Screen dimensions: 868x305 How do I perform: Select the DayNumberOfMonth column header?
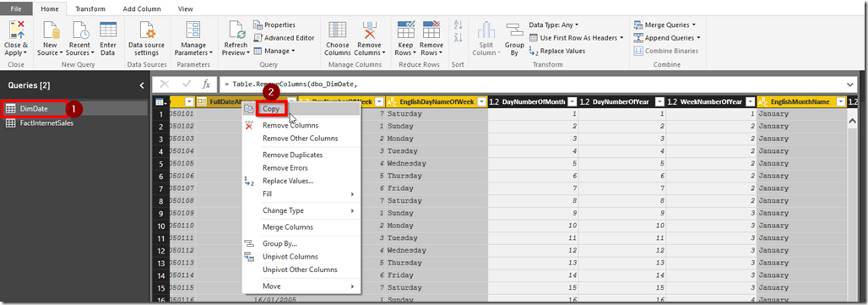pyautogui.click(x=532, y=102)
